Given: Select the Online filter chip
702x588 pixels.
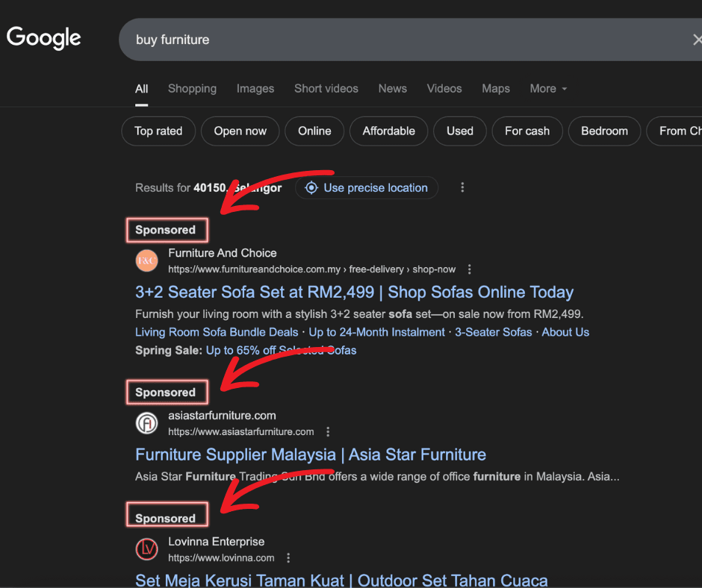Looking at the screenshot, I should click(314, 131).
